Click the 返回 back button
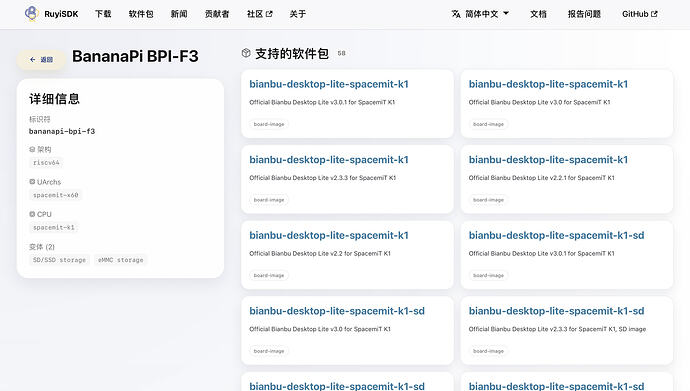The width and height of the screenshot is (690, 391). [x=41, y=60]
